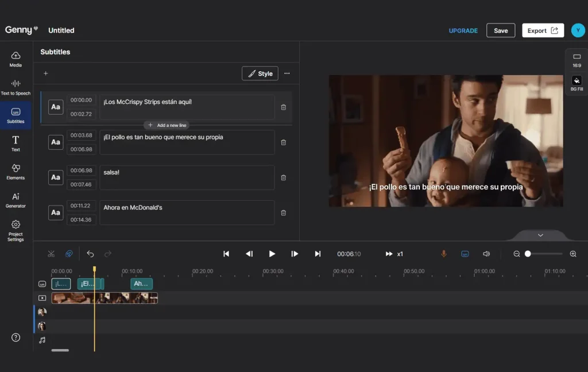
Task: Switch to the Media tab
Action: click(16, 59)
